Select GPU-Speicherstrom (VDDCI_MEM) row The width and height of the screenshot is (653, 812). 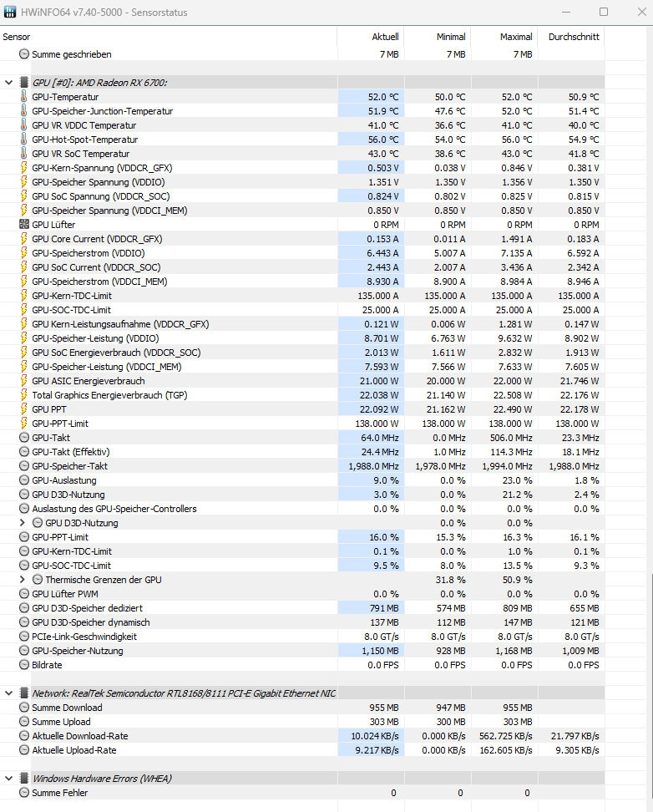click(x=302, y=282)
